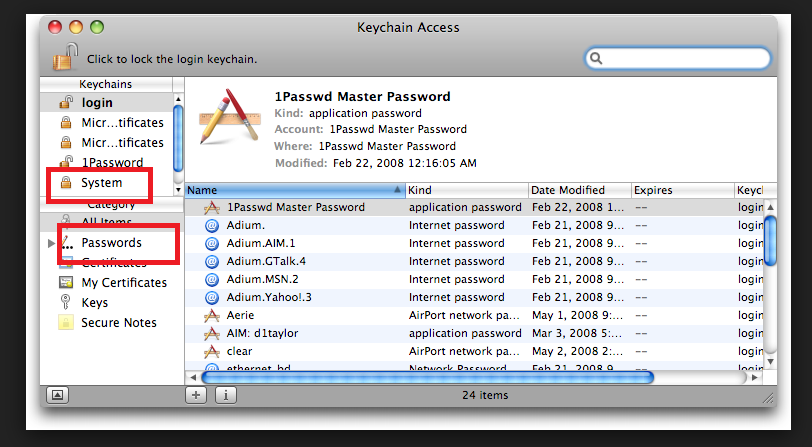
Task: Select the Secure Notes note icon
Action: click(66, 322)
